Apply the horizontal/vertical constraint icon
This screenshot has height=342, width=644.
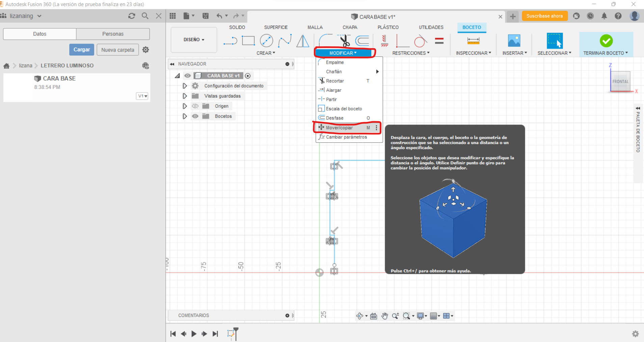[384, 41]
